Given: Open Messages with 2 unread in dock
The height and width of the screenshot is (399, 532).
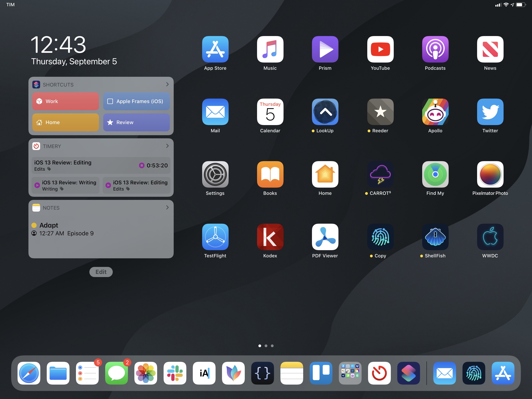Looking at the screenshot, I should click(x=116, y=373).
